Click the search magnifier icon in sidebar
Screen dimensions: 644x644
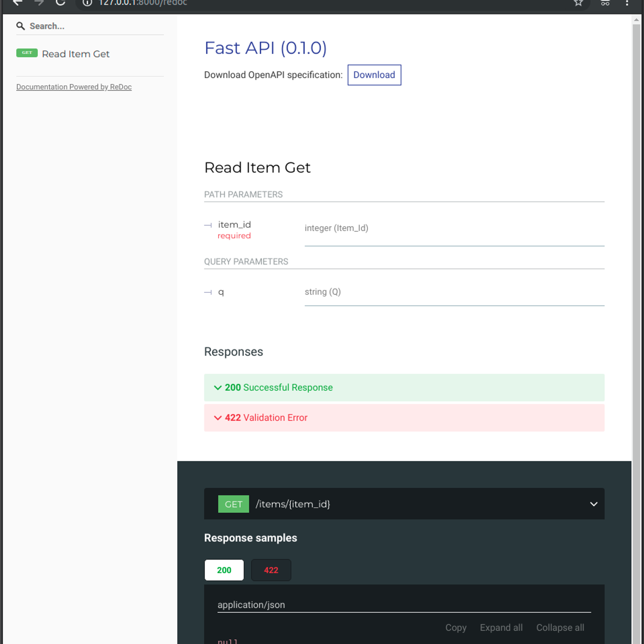click(x=21, y=26)
